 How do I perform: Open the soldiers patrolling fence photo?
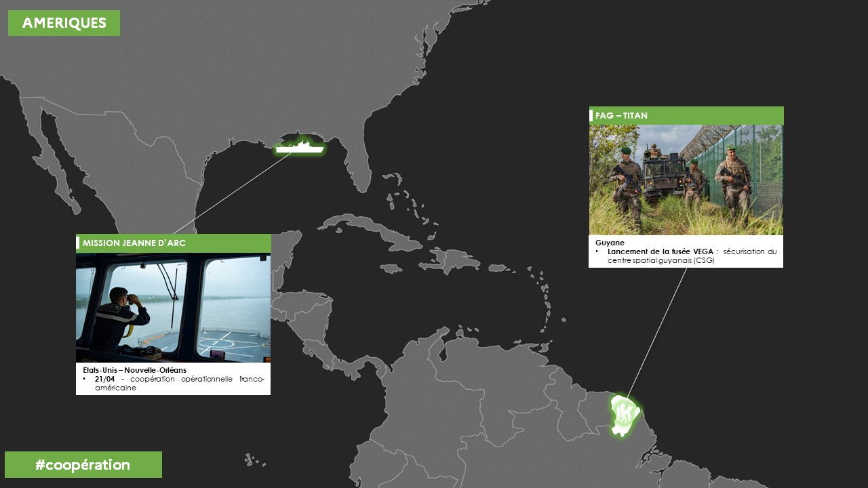pyautogui.click(x=686, y=180)
